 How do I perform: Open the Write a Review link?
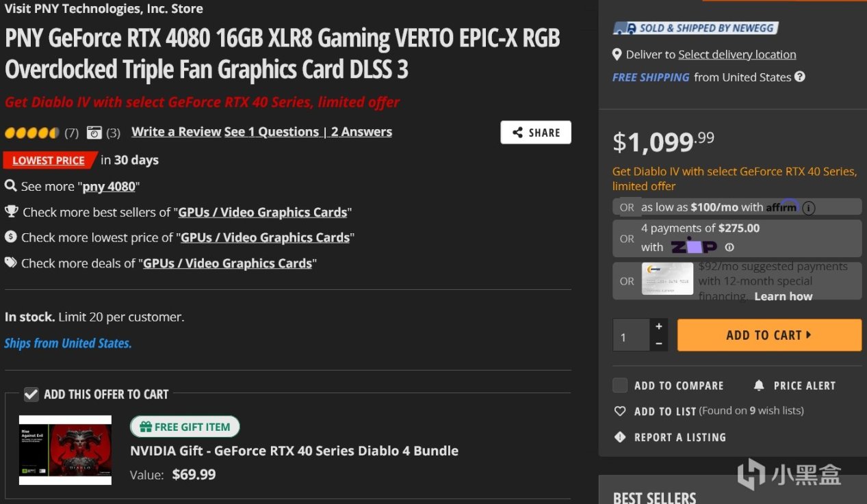[177, 132]
